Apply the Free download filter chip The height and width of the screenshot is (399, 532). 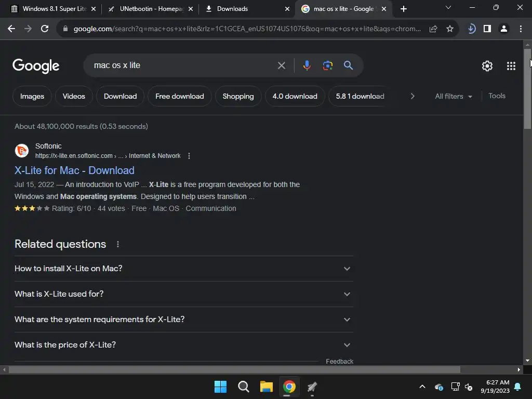tap(179, 96)
